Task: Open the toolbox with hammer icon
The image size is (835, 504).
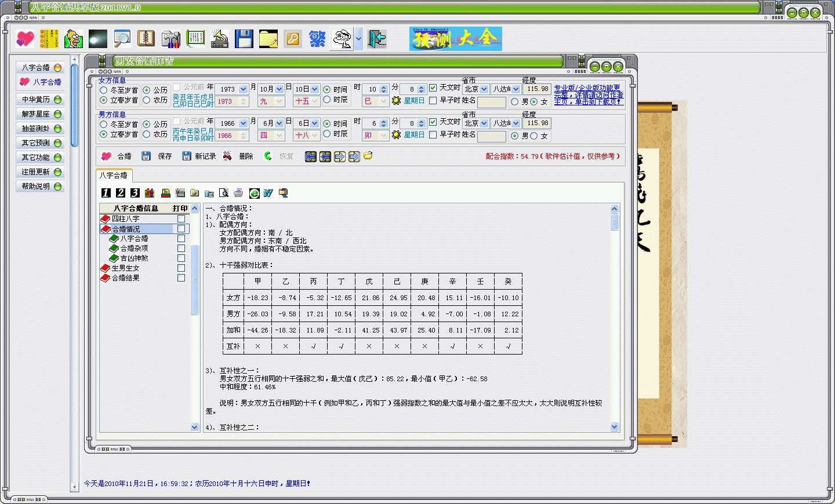Action: point(171,39)
